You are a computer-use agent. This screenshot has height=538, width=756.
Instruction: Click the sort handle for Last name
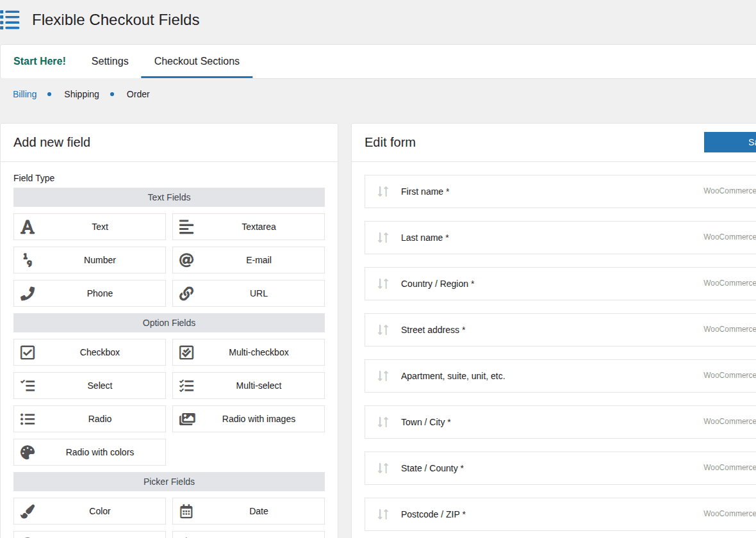(x=383, y=238)
